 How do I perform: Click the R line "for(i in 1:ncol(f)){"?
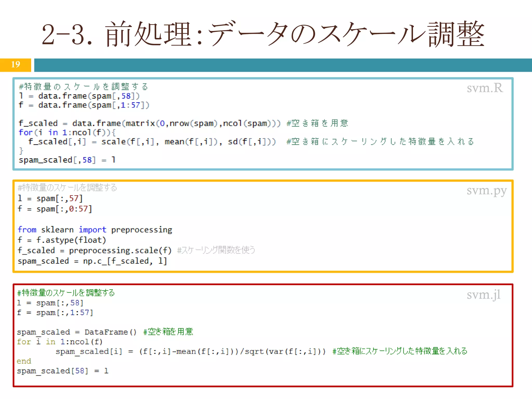[67, 132]
